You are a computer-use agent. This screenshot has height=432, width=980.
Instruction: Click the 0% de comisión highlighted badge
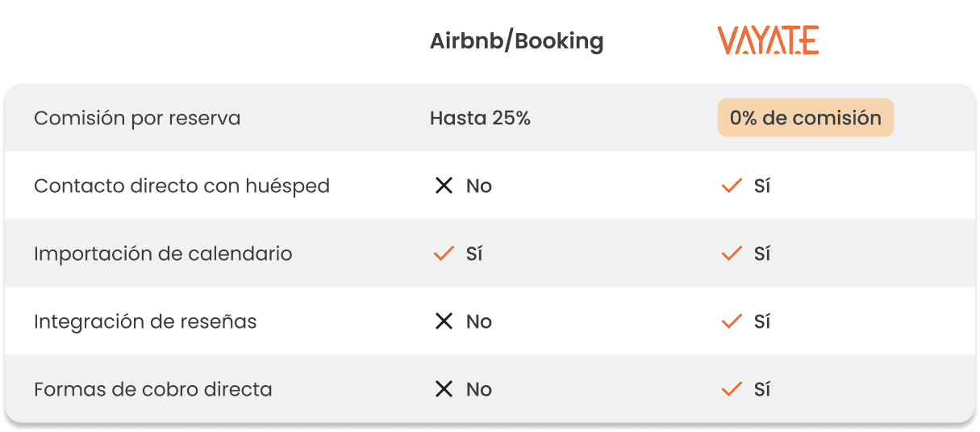(x=805, y=118)
